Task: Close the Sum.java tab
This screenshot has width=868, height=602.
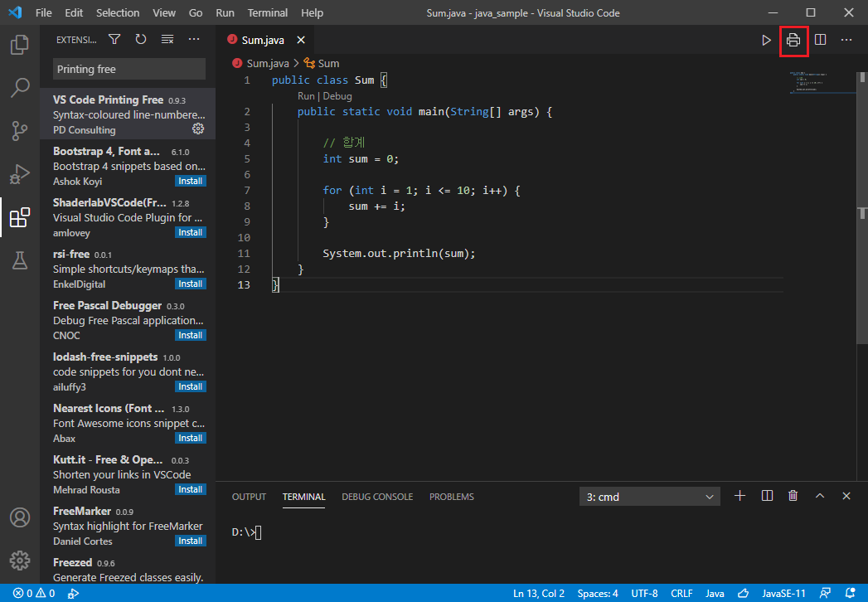Action: coord(301,40)
